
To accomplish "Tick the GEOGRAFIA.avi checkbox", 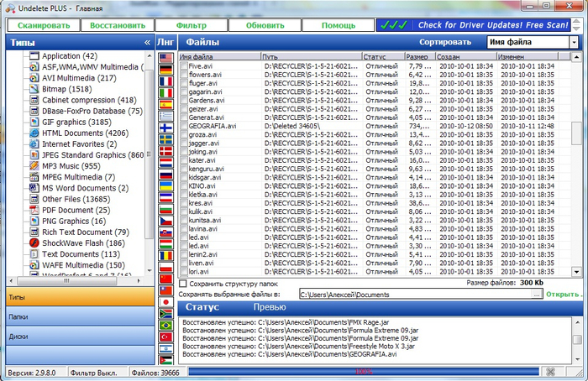I will pyautogui.click(x=184, y=126).
